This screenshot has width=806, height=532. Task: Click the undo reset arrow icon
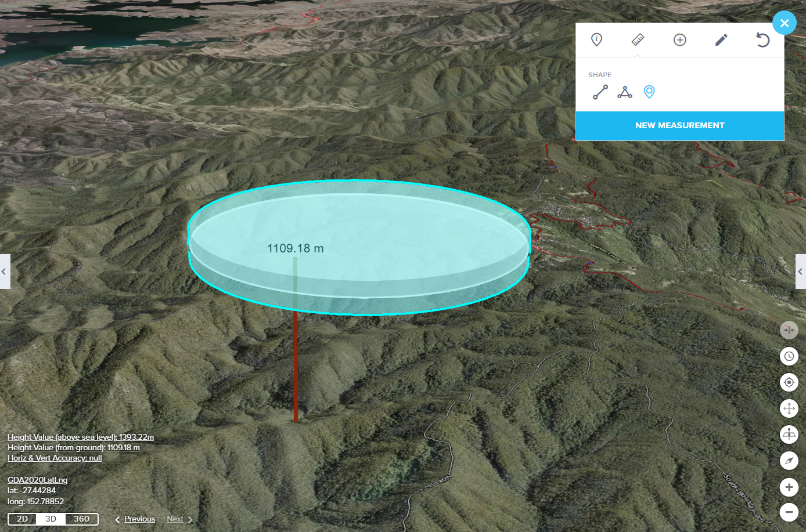coord(762,39)
